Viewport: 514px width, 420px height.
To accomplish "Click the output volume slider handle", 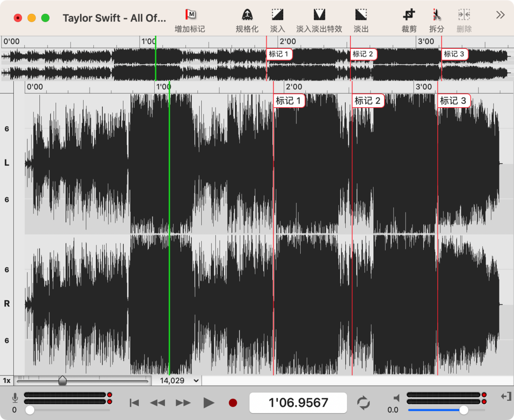I will point(463,410).
